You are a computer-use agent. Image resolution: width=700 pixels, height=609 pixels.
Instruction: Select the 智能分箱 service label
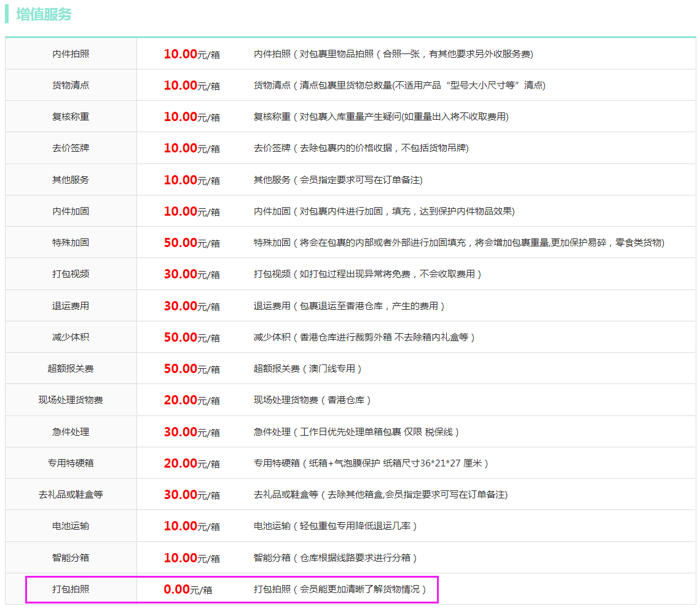tap(71, 558)
